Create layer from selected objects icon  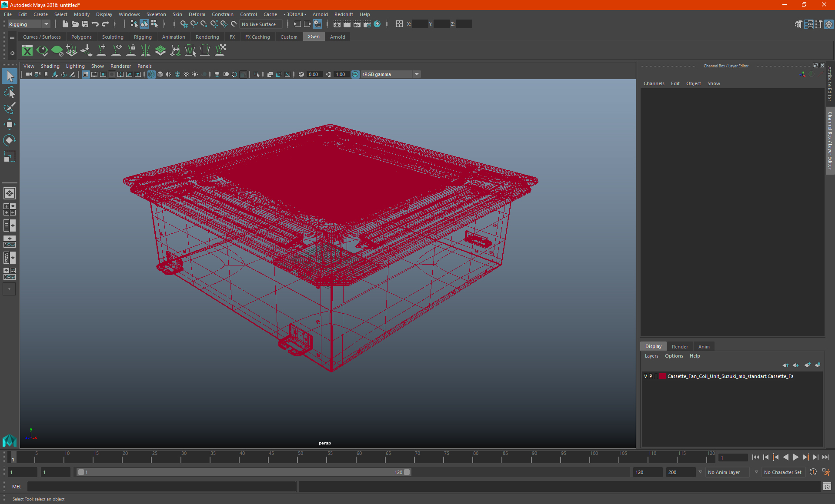click(818, 365)
